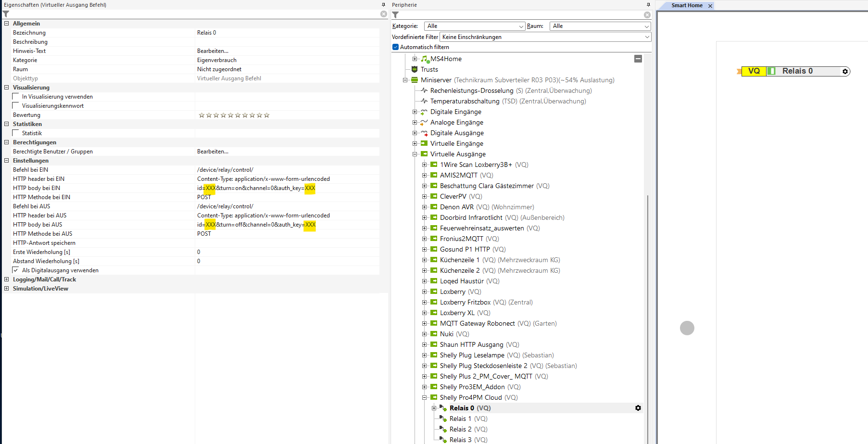This screenshot has width=868, height=444.
Task: Click the Nuki virtual output icon
Action: 434,334
